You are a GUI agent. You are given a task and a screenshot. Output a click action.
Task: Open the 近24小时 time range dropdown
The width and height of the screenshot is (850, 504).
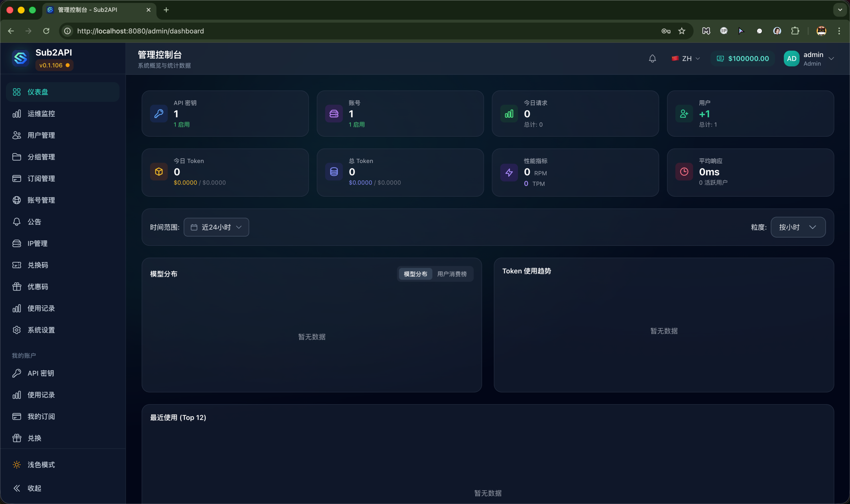[216, 227]
